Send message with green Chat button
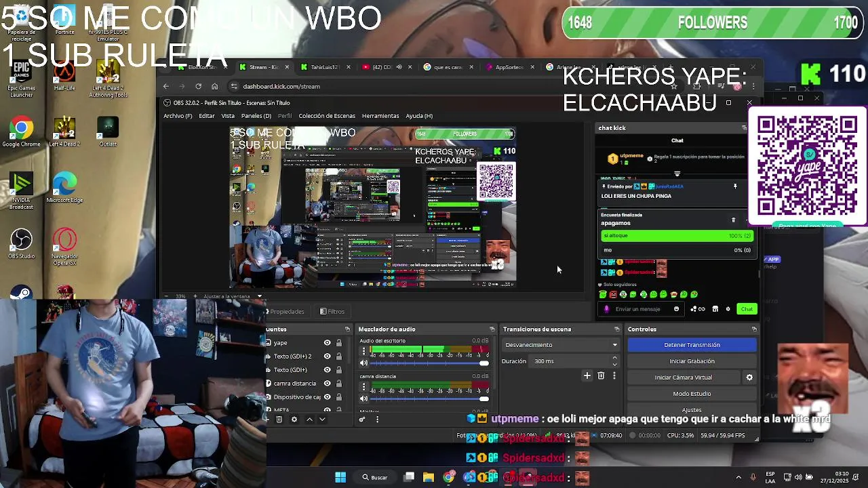The width and height of the screenshot is (868, 488). 747,309
